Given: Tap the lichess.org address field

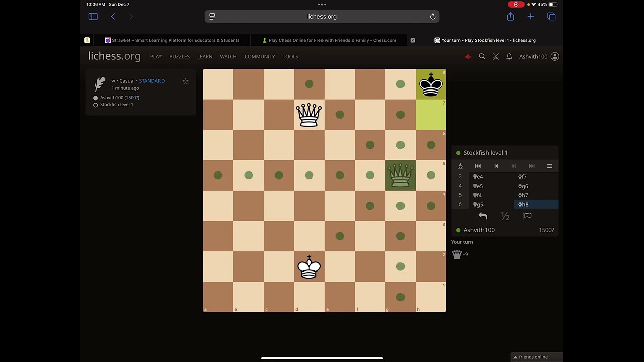Looking at the screenshot, I should point(322,16).
